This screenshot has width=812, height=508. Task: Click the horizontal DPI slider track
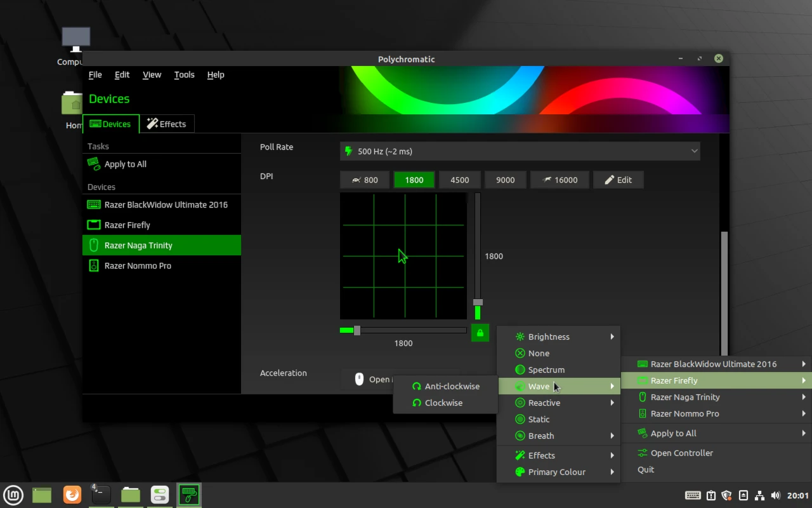pyautogui.click(x=403, y=330)
